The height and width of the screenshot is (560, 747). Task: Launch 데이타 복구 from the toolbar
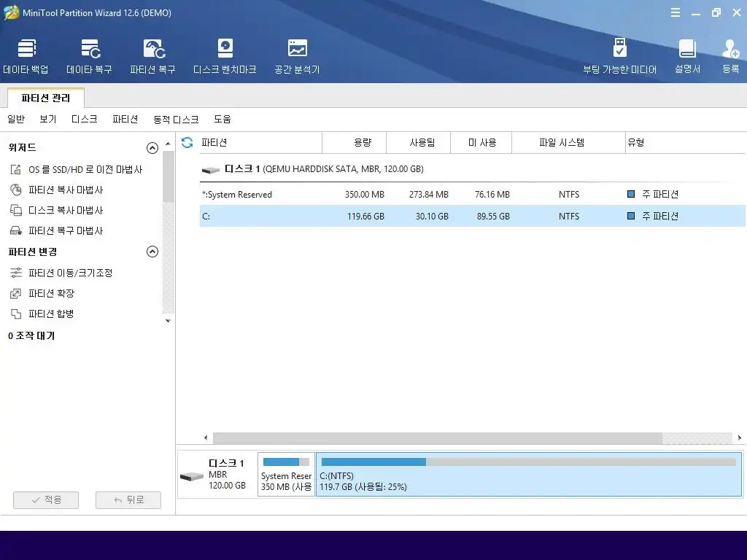tap(90, 56)
